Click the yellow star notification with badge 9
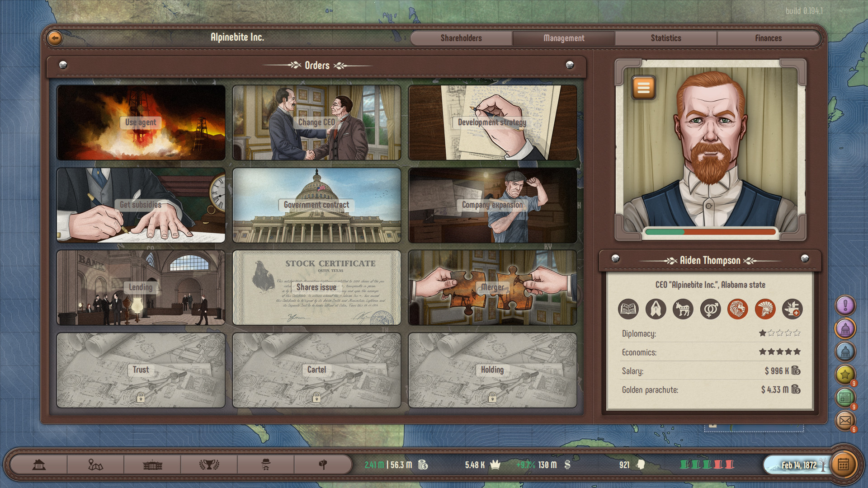 coord(845,375)
